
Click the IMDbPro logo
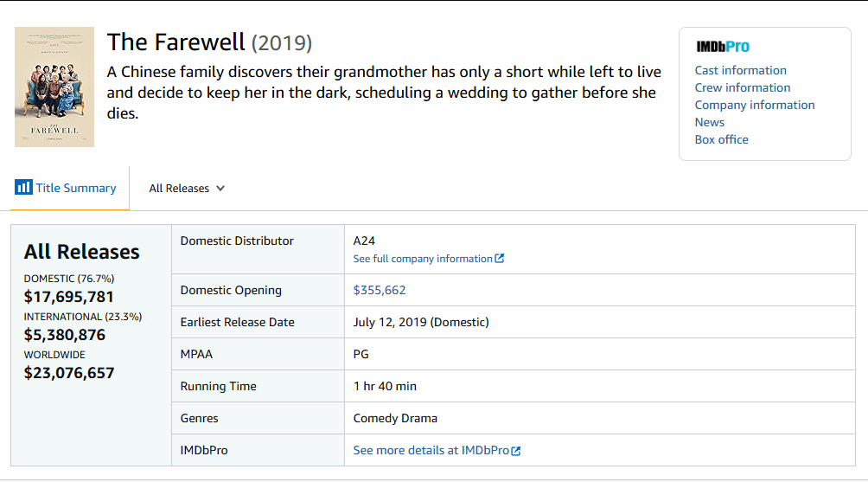[723, 47]
